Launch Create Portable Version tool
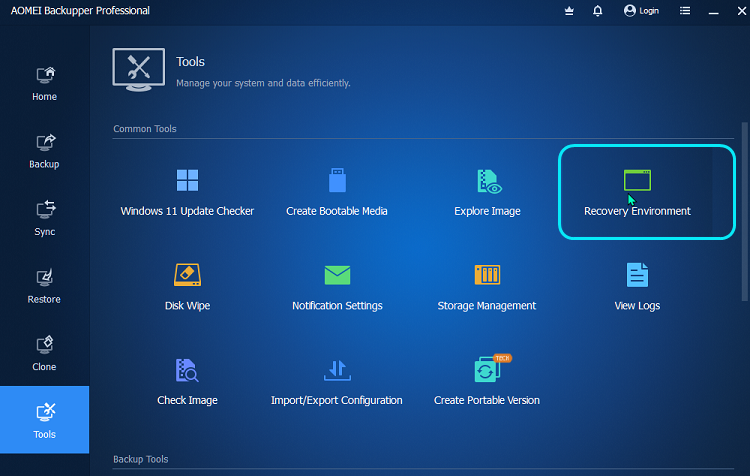 pos(487,382)
